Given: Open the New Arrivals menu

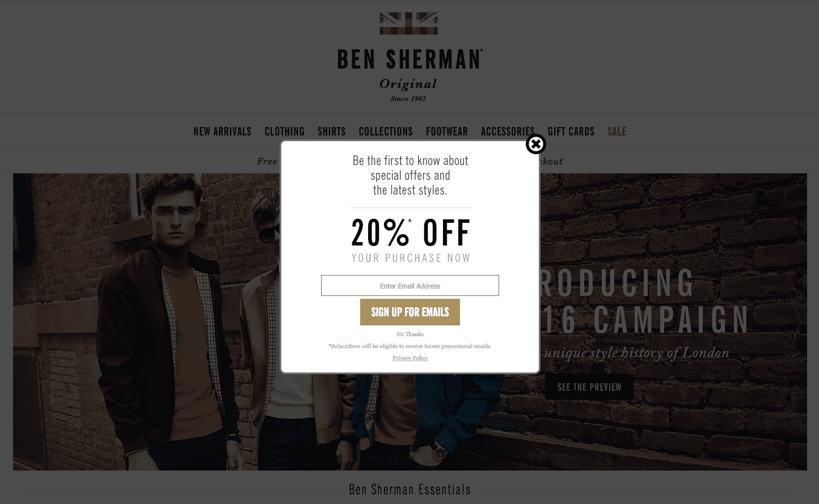Looking at the screenshot, I should tap(222, 132).
